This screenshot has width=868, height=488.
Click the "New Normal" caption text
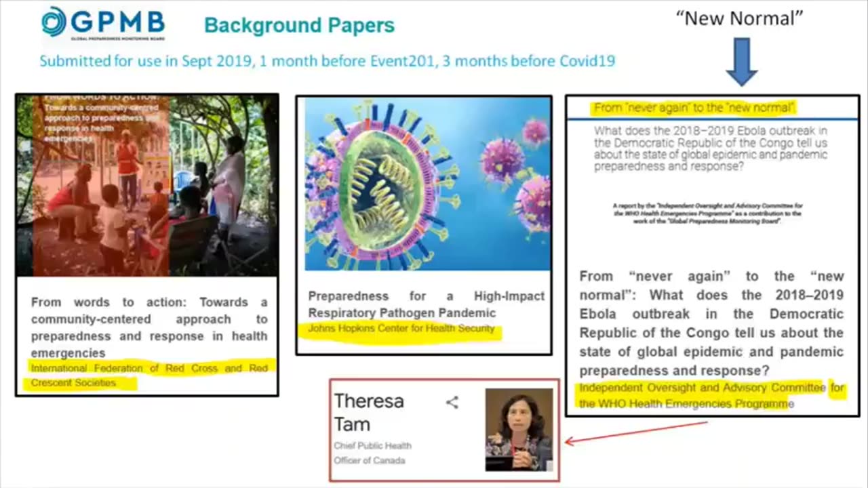[x=740, y=18]
